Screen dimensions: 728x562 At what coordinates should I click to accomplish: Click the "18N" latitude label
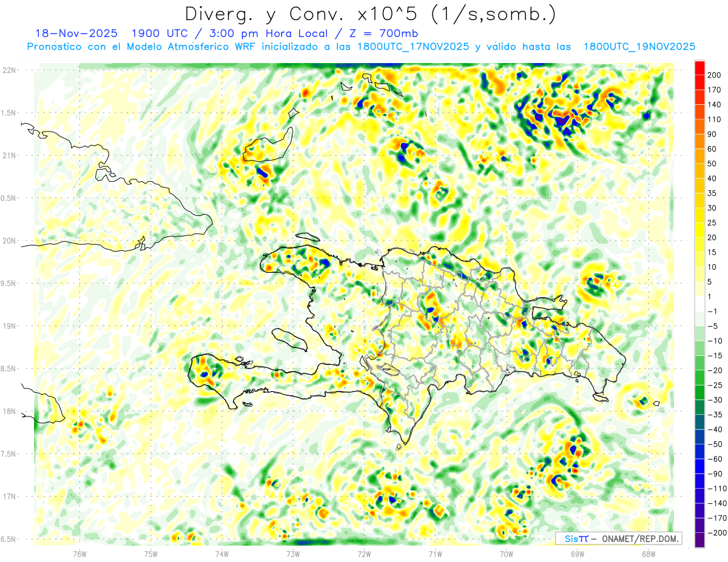(x=9, y=412)
